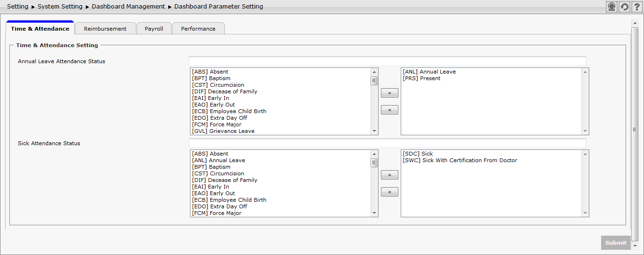Move item left in Annual Leave list

coord(389,110)
